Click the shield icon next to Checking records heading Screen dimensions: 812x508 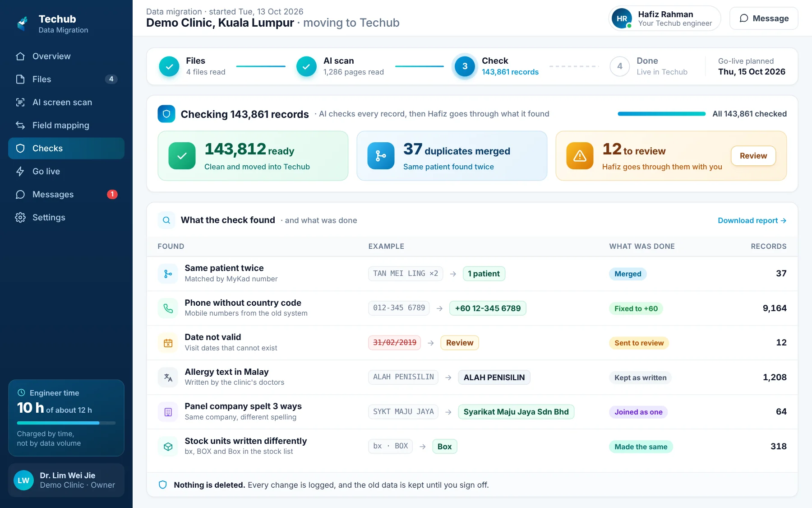pyautogui.click(x=166, y=114)
